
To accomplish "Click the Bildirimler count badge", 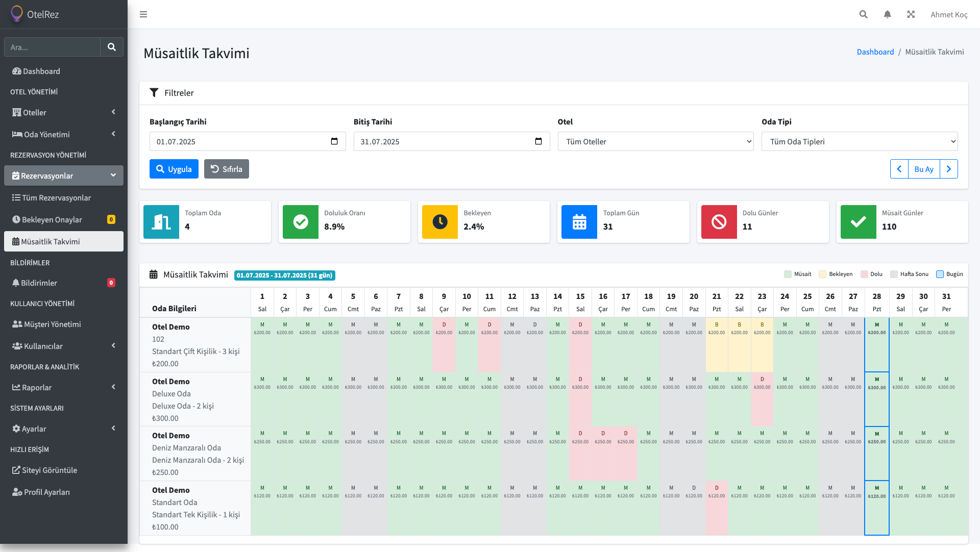I will tap(111, 283).
